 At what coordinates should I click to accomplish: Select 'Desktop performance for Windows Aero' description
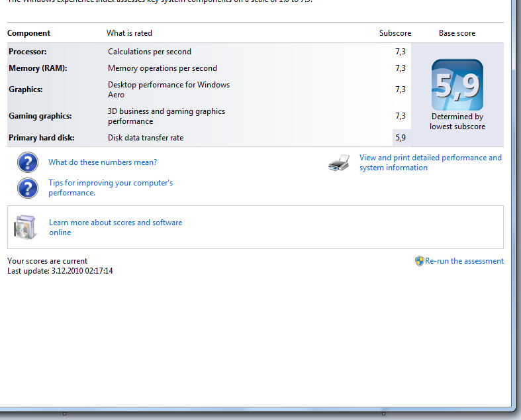tap(168, 89)
